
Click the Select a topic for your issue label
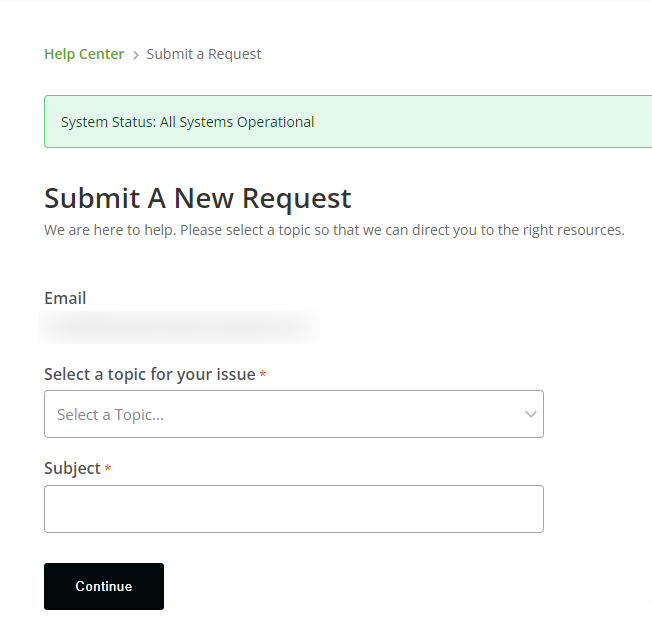coord(150,374)
